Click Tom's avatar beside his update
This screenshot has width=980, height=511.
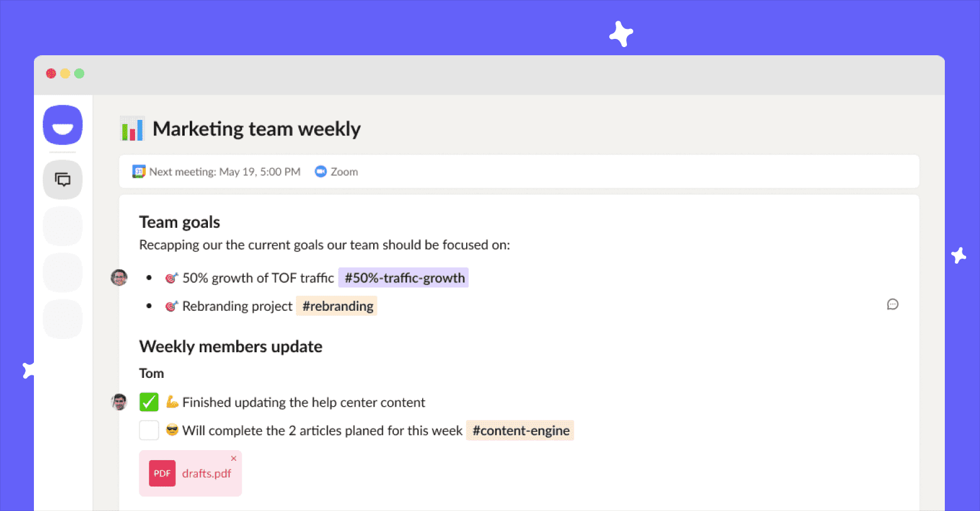(x=119, y=401)
